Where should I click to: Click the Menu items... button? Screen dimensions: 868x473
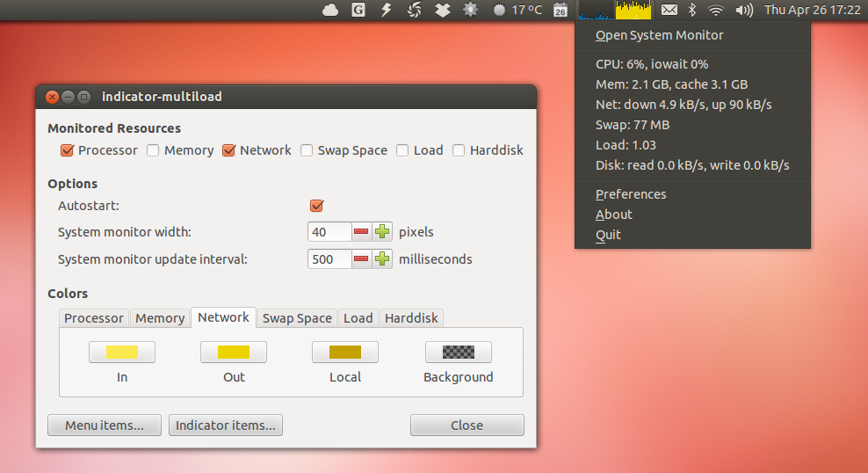click(105, 426)
